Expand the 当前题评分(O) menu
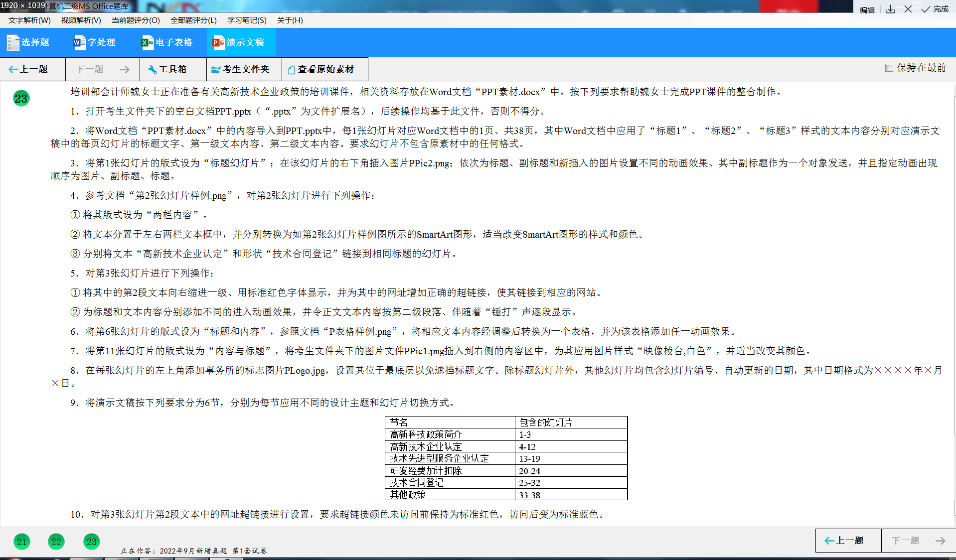This screenshot has width=956, height=560. [136, 20]
